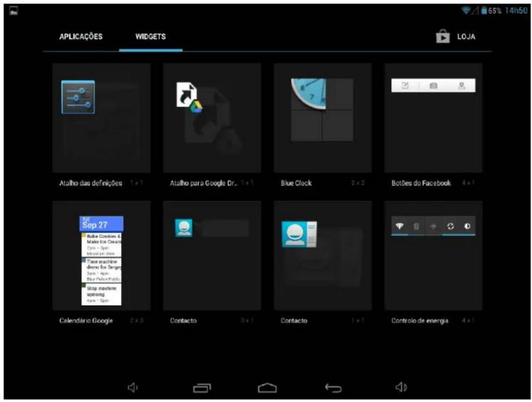
Task: Select the Contacto 3x1 widget icon
Action: pos(183,228)
